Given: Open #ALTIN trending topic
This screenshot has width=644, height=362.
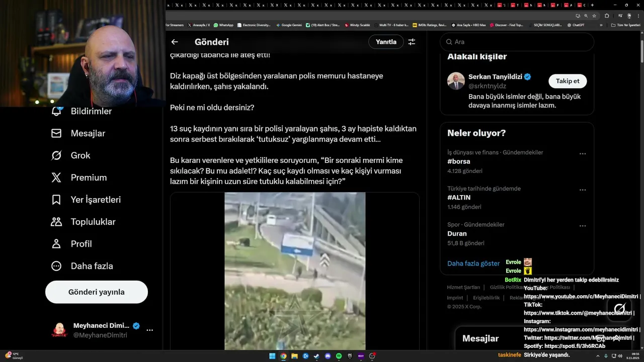Looking at the screenshot, I should (x=459, y=198).
